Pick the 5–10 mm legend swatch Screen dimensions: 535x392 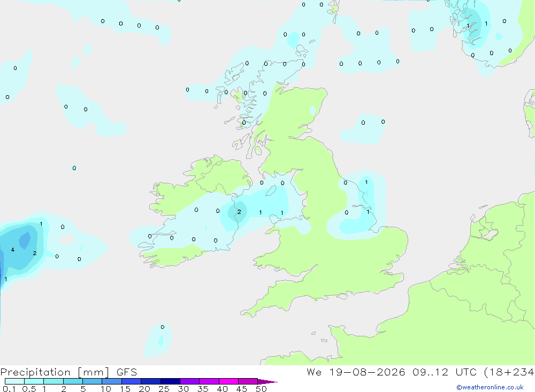(x=92, y=381)
